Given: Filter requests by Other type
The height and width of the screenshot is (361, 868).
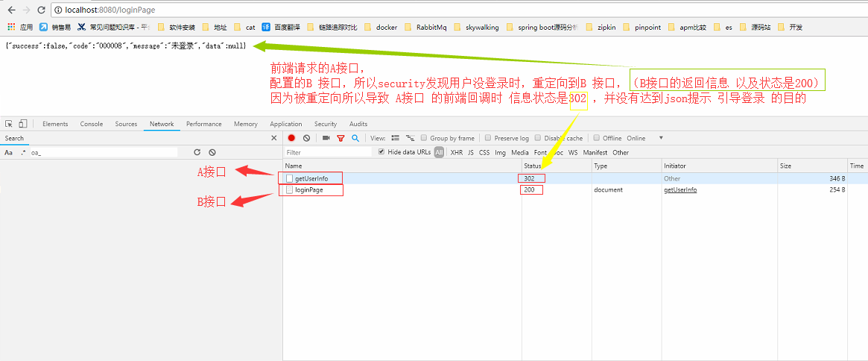Looking at the screenshot, I should 621,152.
